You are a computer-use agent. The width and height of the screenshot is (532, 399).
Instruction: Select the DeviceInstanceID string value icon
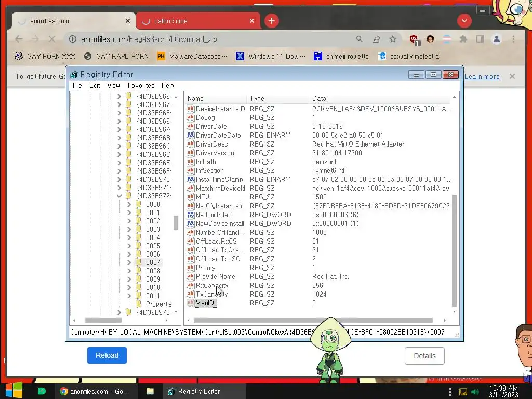(x=191, y=109)
